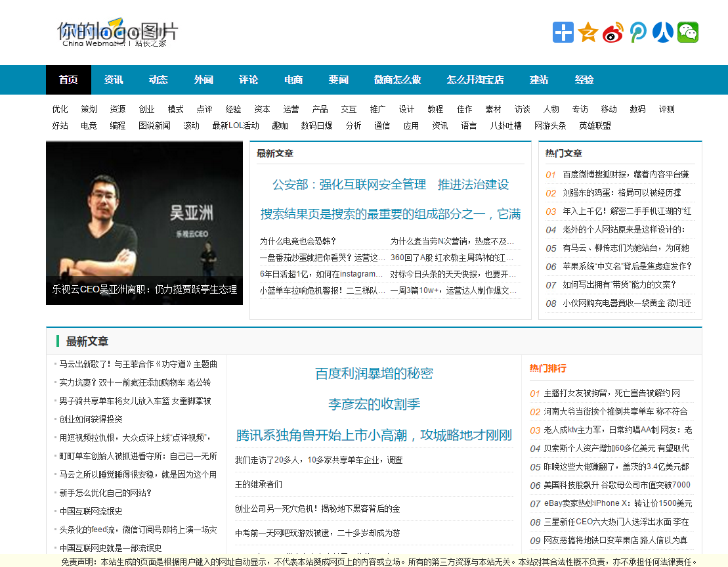Open list item 中国互联网流氓史
The height and width of the screenshot is (567, 728).
(x=91, y=511)
